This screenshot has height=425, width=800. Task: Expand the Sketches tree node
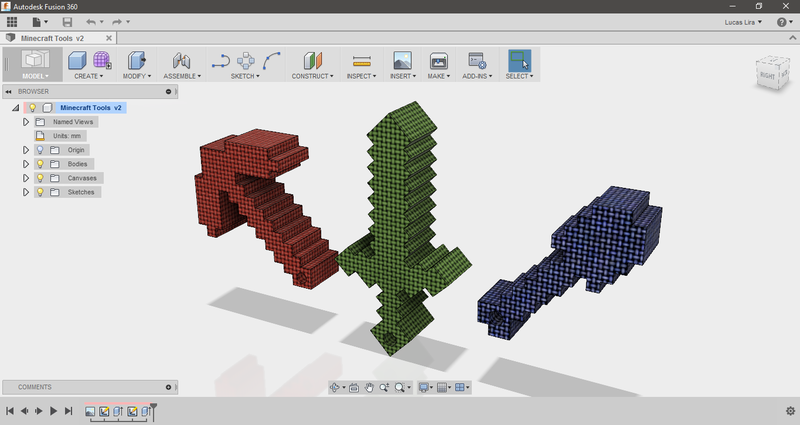point(26,192)
